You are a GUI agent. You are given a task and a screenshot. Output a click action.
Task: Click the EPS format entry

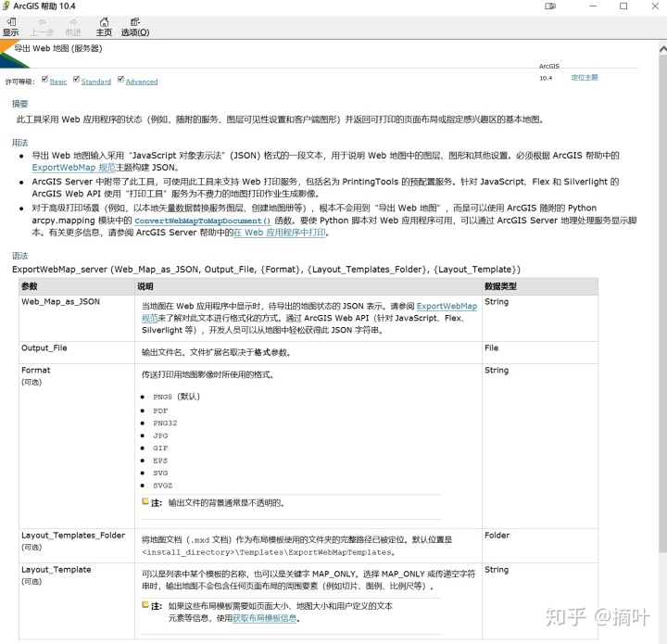(x=160, y=461)
